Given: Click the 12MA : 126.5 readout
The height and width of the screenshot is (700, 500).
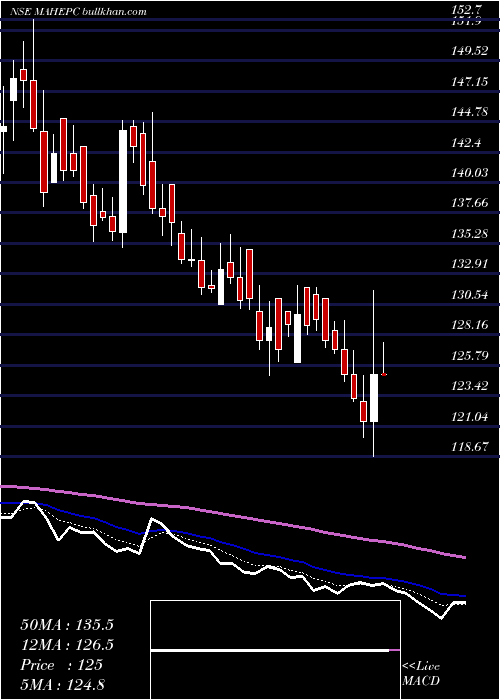Looking at the screenshot, I should click(x=67, y=645).
